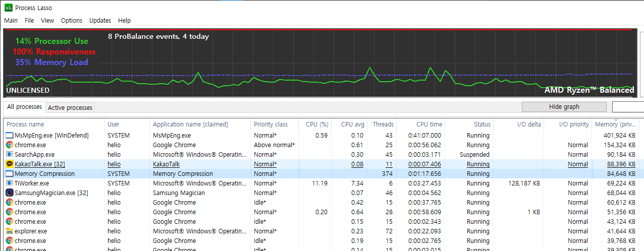Click the 374 threads value

(387, 173)
